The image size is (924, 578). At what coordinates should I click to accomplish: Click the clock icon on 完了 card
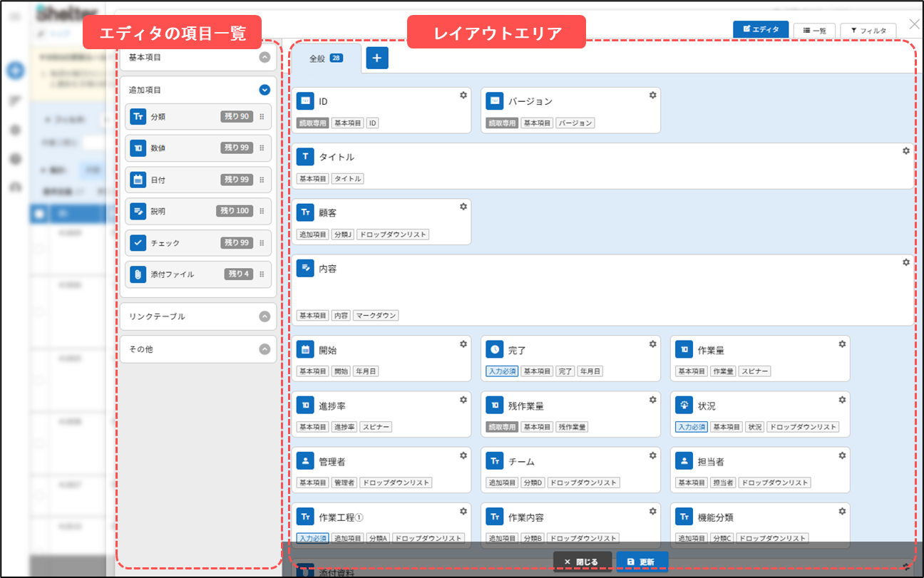[x=495, y=350]
